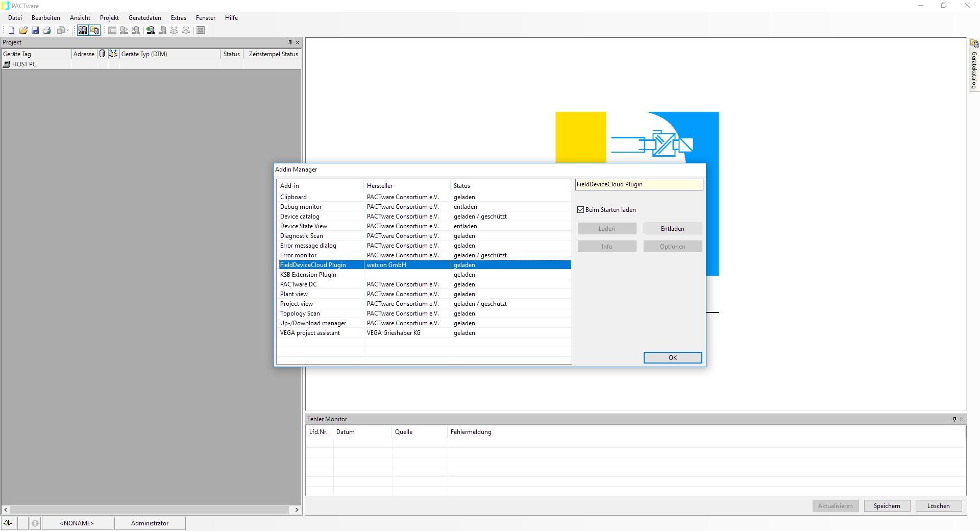Open the Bearbeiten menu
The image size is (980, 531).
pyautogui.click(x=45, y=18)
